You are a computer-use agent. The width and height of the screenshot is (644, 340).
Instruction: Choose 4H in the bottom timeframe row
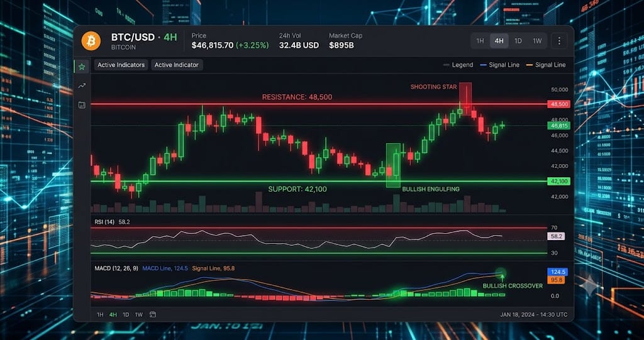click(113, 314)
